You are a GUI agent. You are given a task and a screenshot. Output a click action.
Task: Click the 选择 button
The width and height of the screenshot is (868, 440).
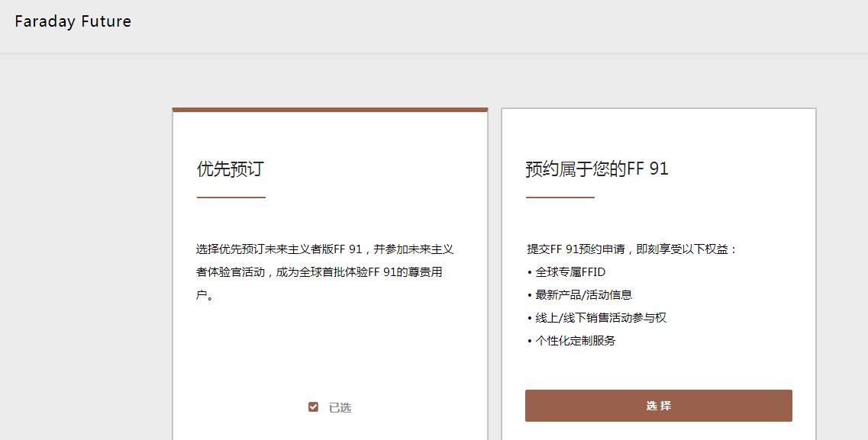coord(658,406)
